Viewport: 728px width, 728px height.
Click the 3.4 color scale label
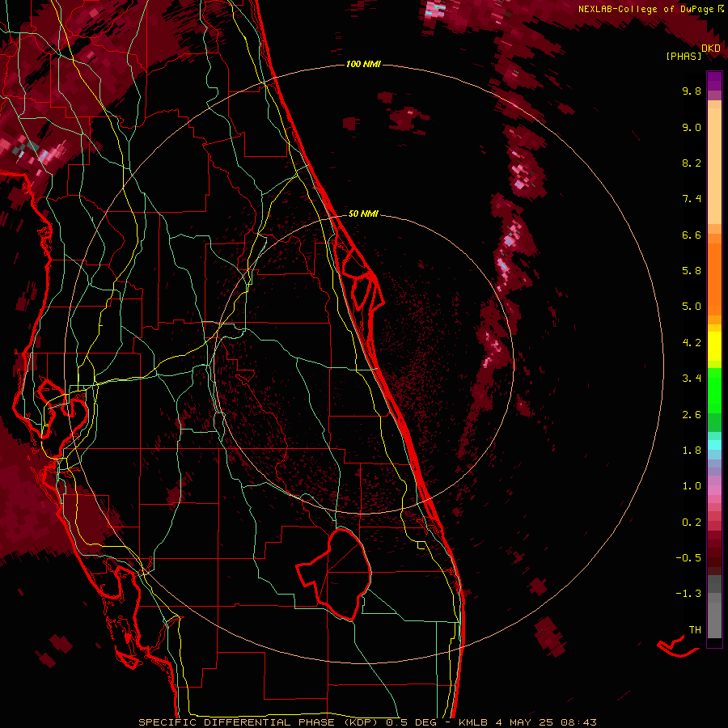point(692,379)
